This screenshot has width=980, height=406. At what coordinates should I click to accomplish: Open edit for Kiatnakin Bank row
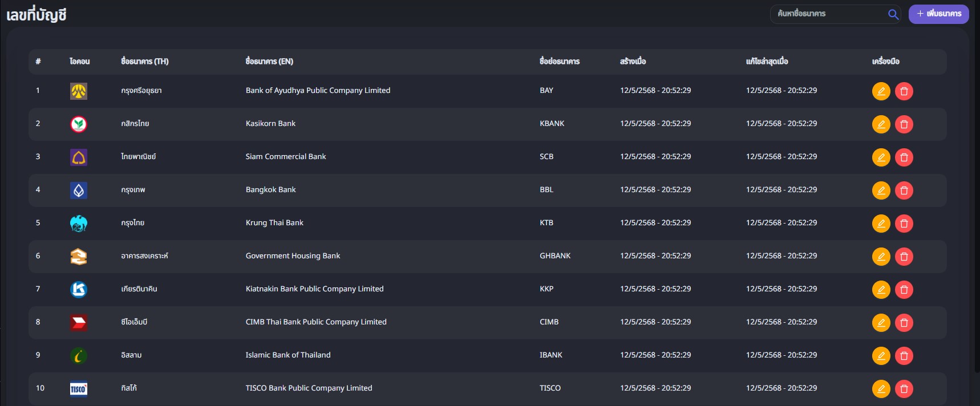[881, 290]
